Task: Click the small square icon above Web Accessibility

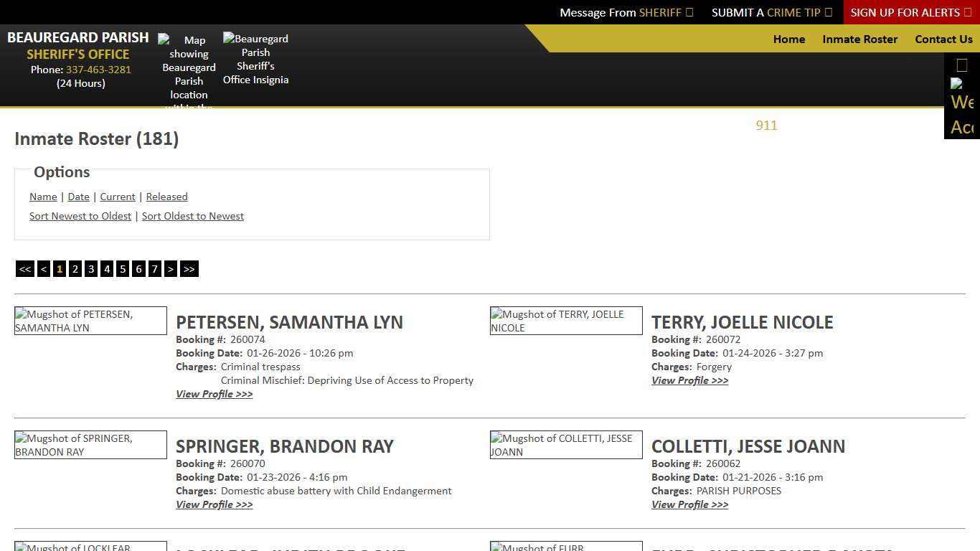Action: 961,65
